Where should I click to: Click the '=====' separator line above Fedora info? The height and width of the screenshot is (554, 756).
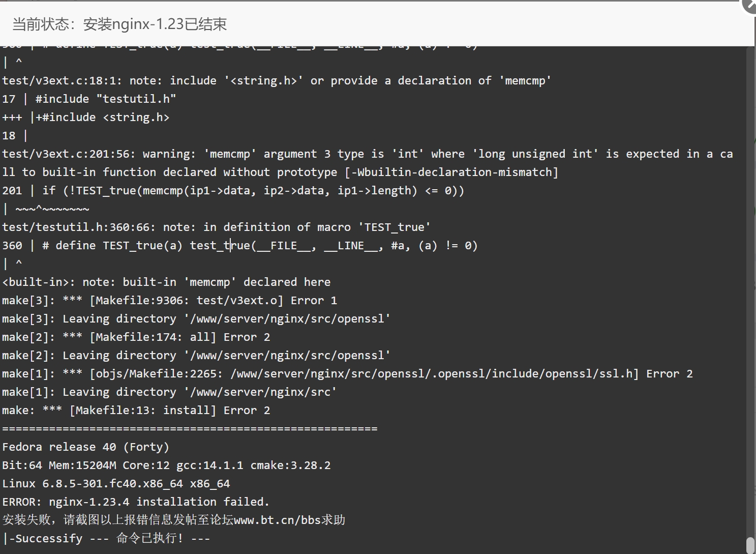coord(190,428)
